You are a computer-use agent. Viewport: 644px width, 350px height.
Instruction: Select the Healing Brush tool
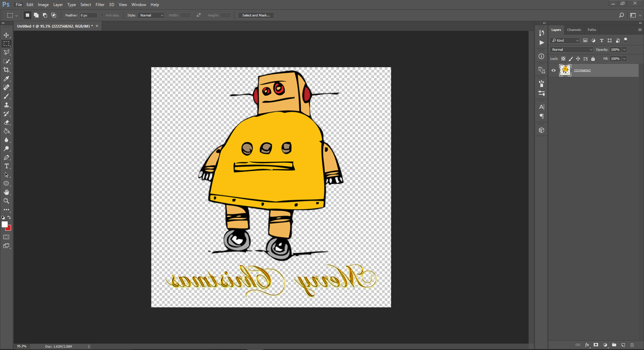(6, 87)
